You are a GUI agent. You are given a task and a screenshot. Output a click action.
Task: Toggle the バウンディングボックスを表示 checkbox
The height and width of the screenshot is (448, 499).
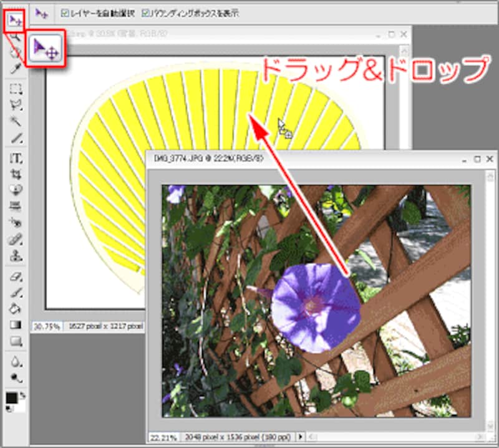point(145,12)
